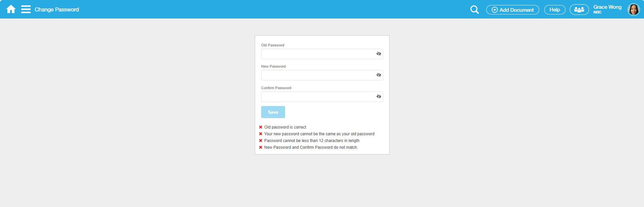Image resolution: width=644 pixels, height=207 pixels.
Task: Show the Old Password text
Action: point(379,54)
